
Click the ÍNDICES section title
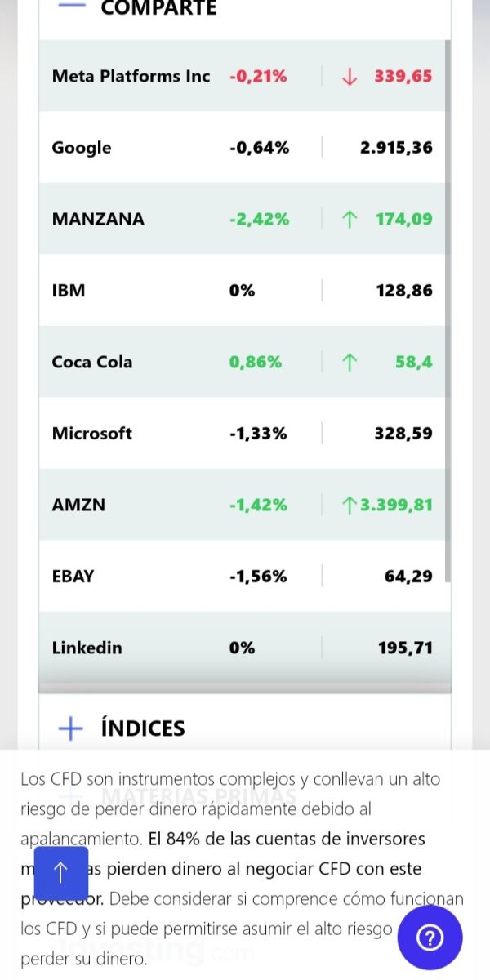[143, 728]
